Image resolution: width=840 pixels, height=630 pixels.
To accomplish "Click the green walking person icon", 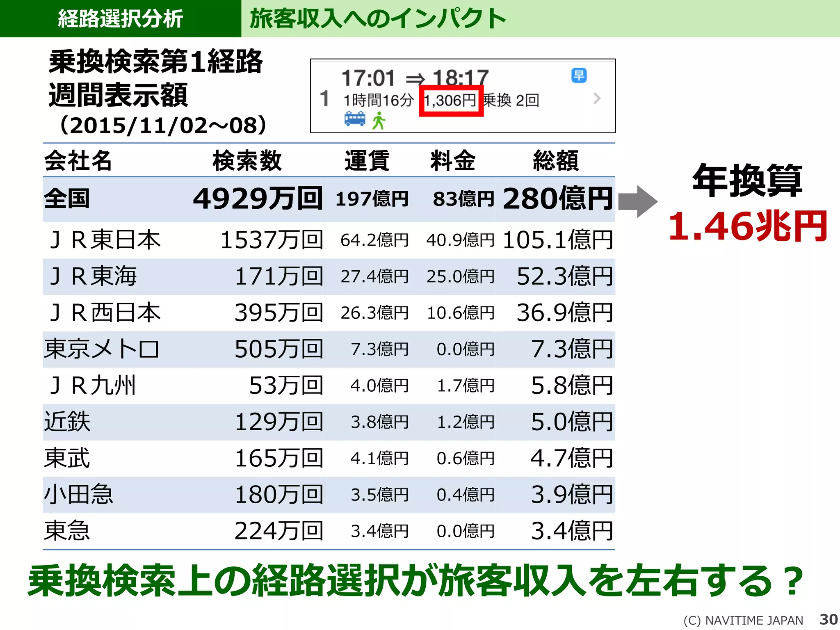I will 379,121.
